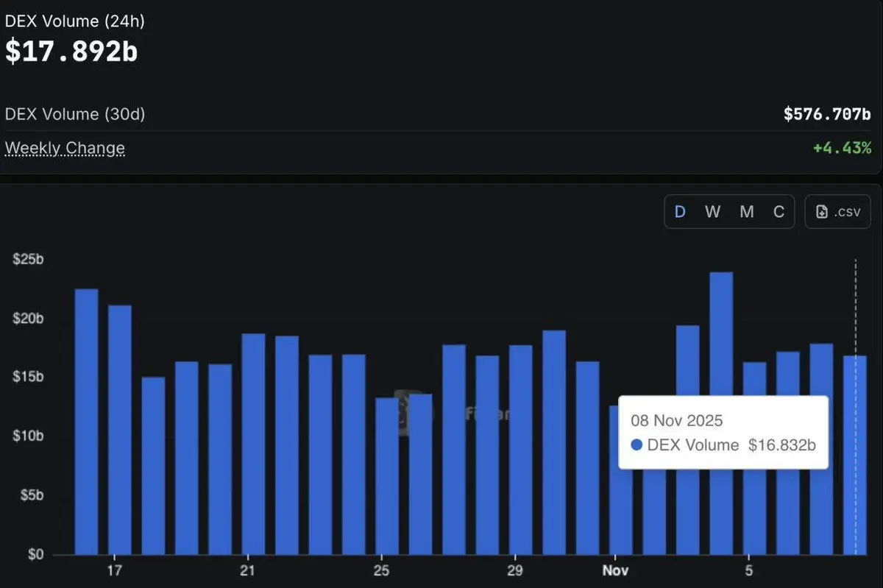Screen dimensions: 883x588
Task: Click the Nov x-axis label
Action: pyautogui.click(x=614, y=571)
